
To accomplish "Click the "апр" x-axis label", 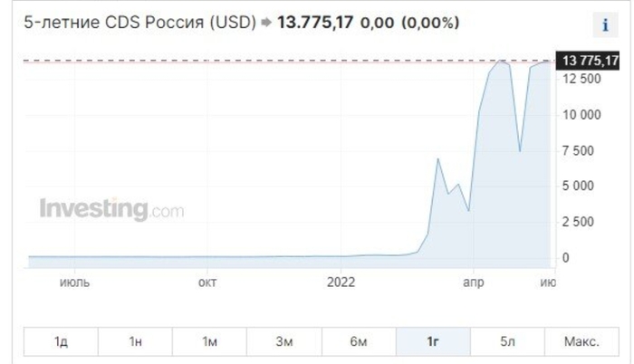I will click(x=474, y=283).
